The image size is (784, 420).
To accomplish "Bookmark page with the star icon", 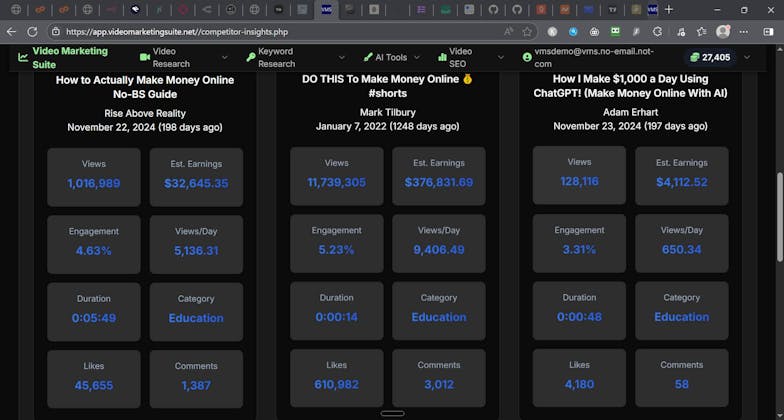I will click(x=527, y=31).
